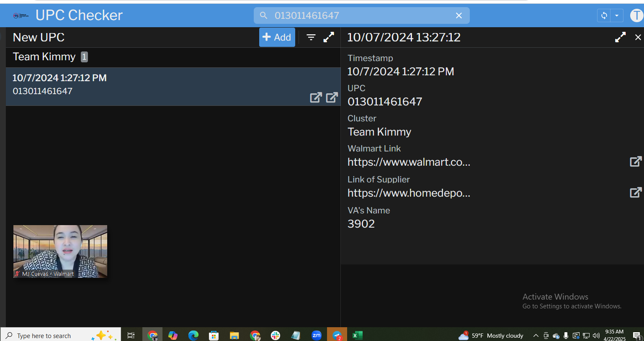The height and width of the screenshot is (341, 644).
Task: Open second external link icon in list row
Action: [332, 97]
